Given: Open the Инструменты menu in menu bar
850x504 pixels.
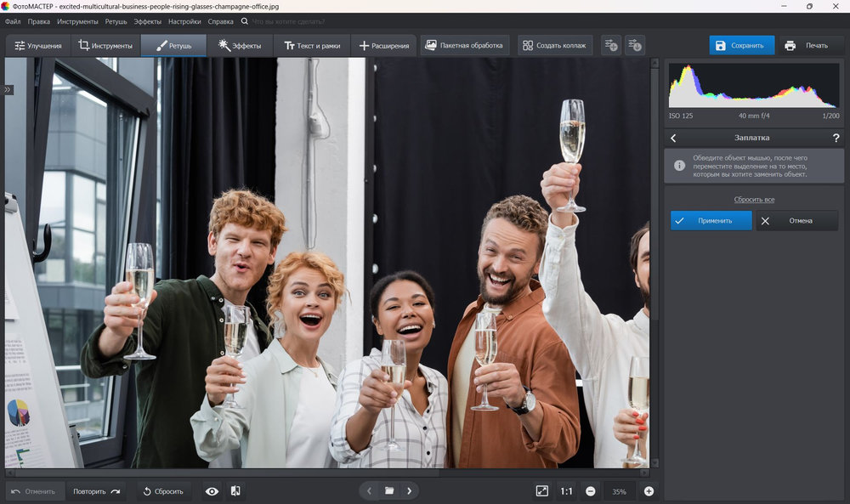Looking at the screenshot, I should pos(77,22).
